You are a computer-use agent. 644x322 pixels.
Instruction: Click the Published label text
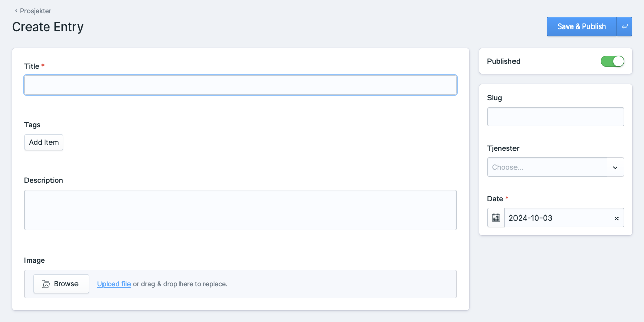click(x=503, y=61)
